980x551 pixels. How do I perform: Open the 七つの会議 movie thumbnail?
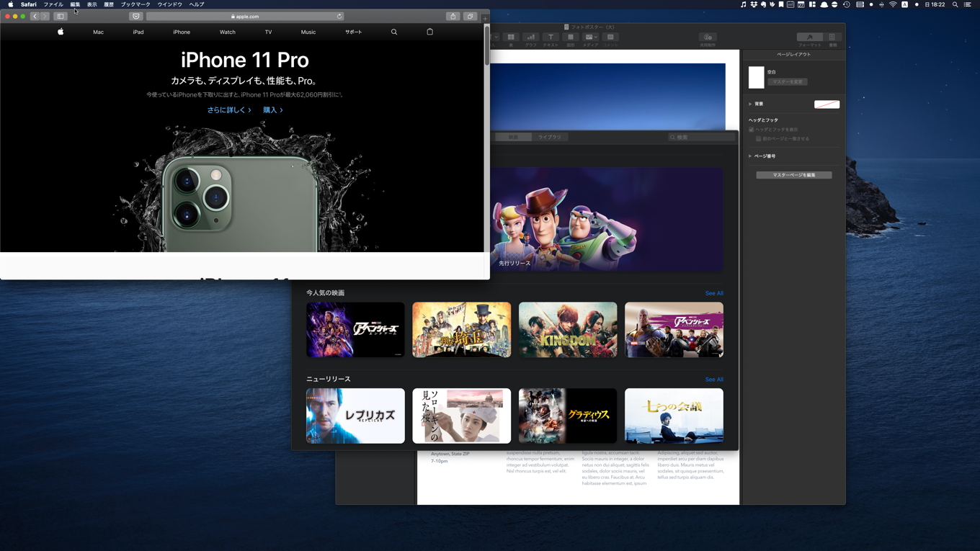674,416
